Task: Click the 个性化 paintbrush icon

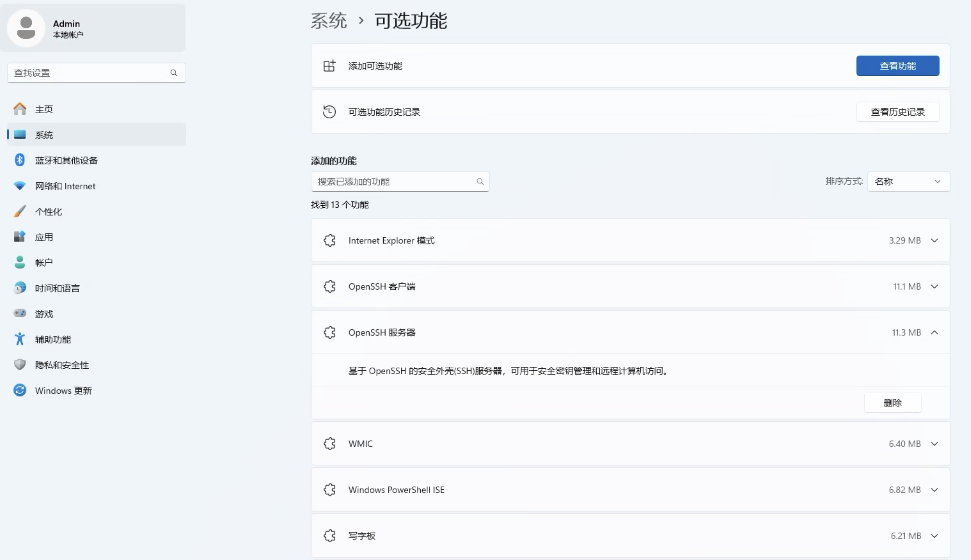Action: 20,211
